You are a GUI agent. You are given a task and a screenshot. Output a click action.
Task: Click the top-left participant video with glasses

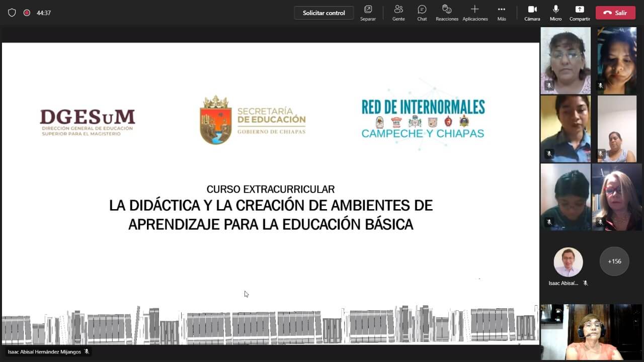[566, 60]
